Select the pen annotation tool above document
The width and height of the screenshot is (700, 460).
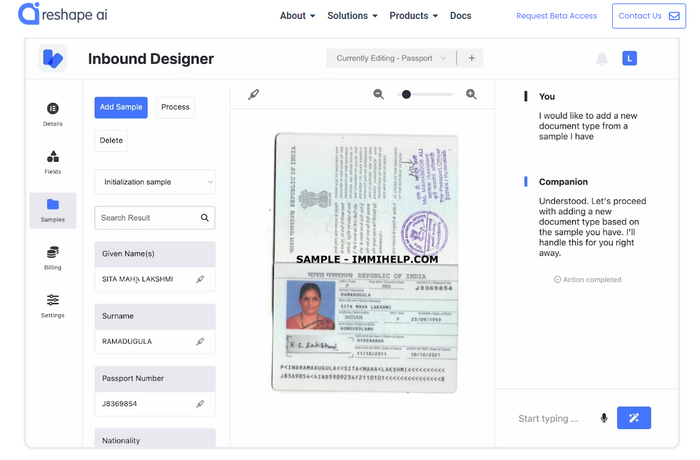254,94
